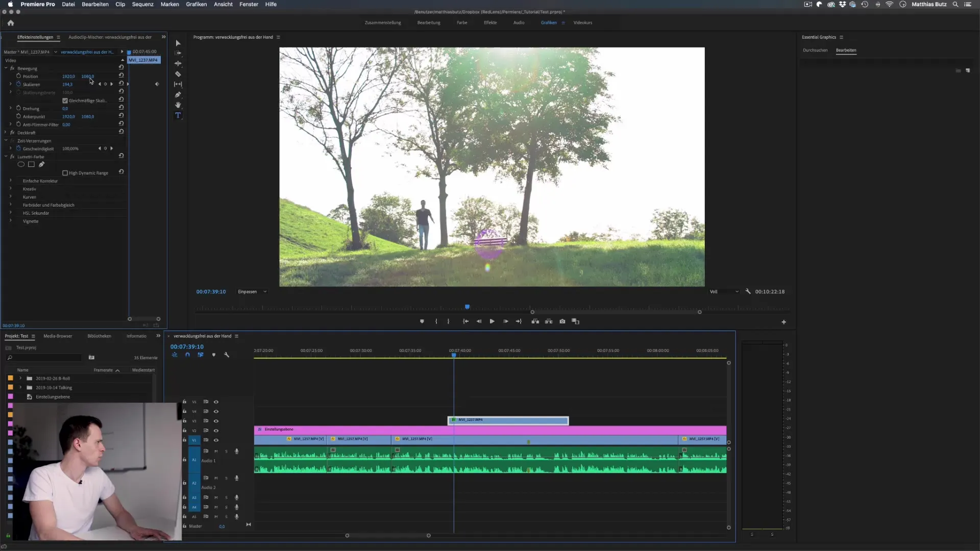Step back one frame

pos(479,321)
